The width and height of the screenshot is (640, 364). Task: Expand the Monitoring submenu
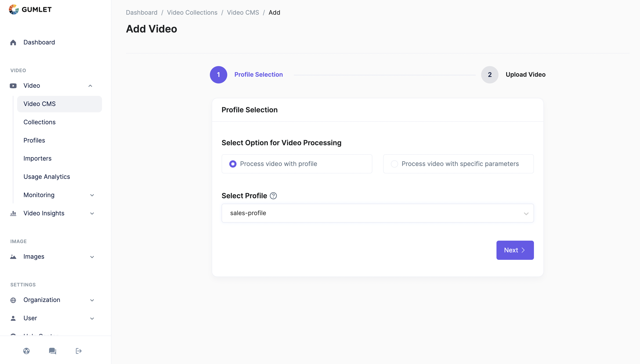(92, 195)
